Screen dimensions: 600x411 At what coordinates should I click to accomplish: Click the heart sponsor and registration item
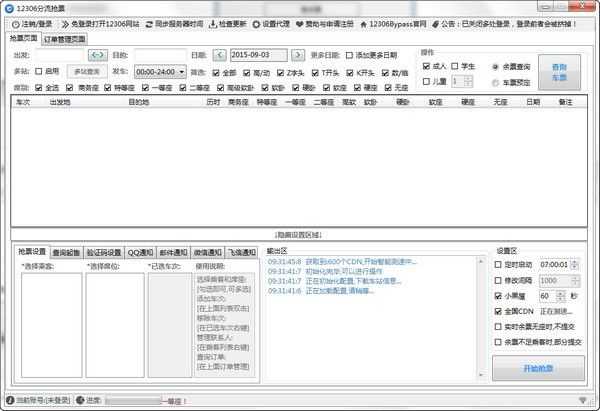[324, 24]
